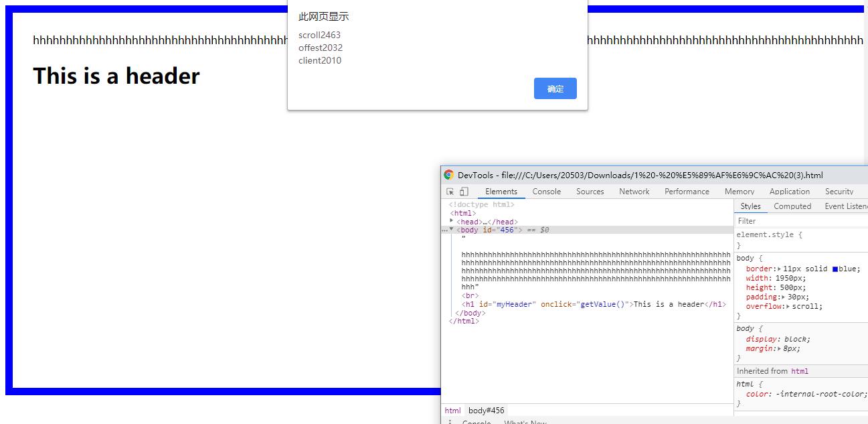The width and height of the screenshot is (868, 424).
Task: Open the blue border color swatch
Action: (x=835, y=269)
